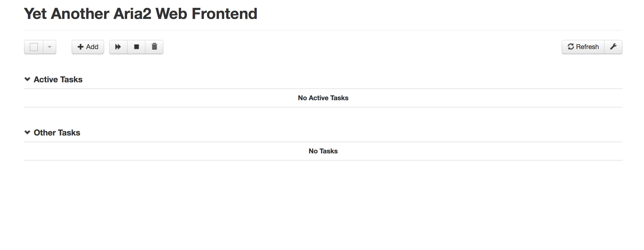Toggle the select-all tasks checkbox

34,47
